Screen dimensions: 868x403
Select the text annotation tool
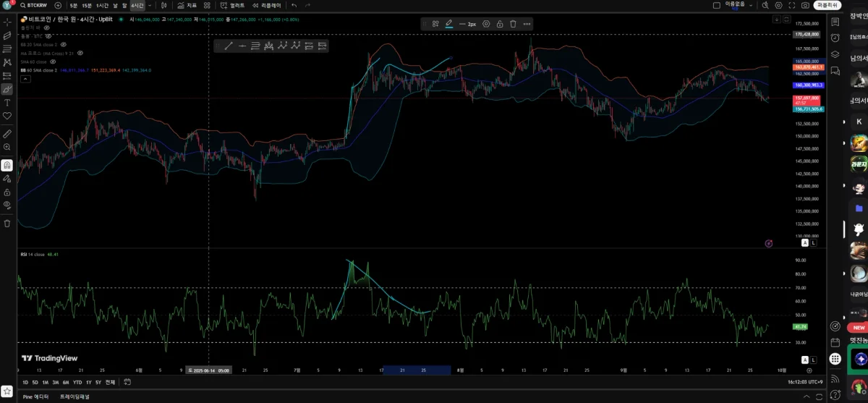[x=7, y=103]
